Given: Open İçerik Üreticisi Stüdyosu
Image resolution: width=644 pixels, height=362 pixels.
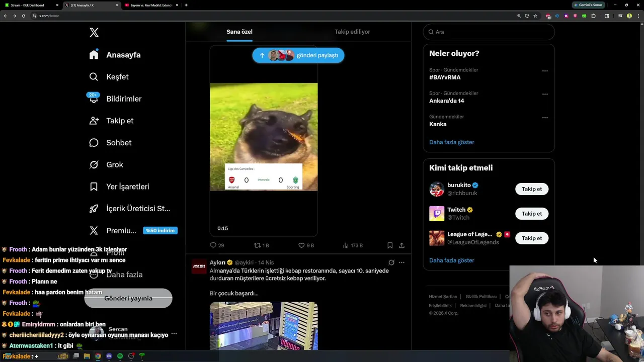Looking at the screenshot, I should click(x=130, y=208).
